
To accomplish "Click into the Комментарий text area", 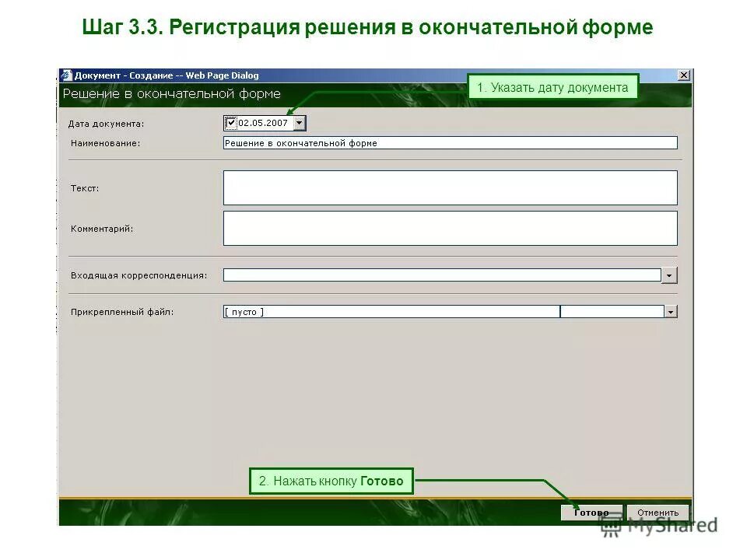I will point(451,229).
